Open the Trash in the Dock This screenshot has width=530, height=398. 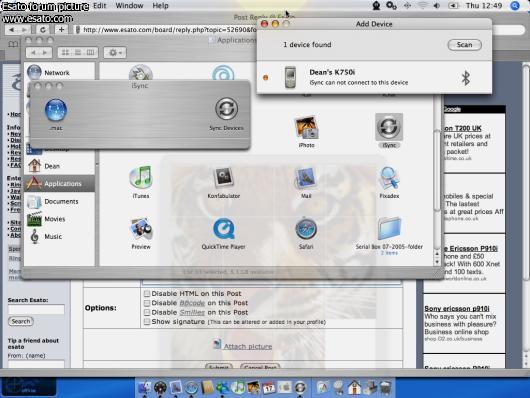tap(385, 388)
